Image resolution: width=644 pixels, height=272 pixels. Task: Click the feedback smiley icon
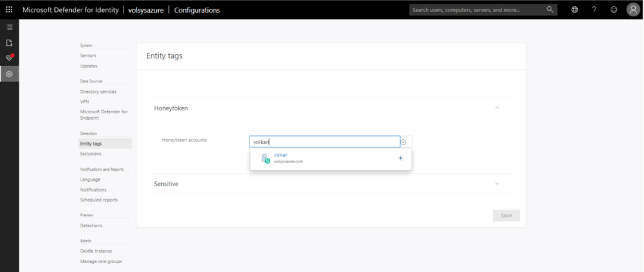pyautogui.click(x=613, y=10)
